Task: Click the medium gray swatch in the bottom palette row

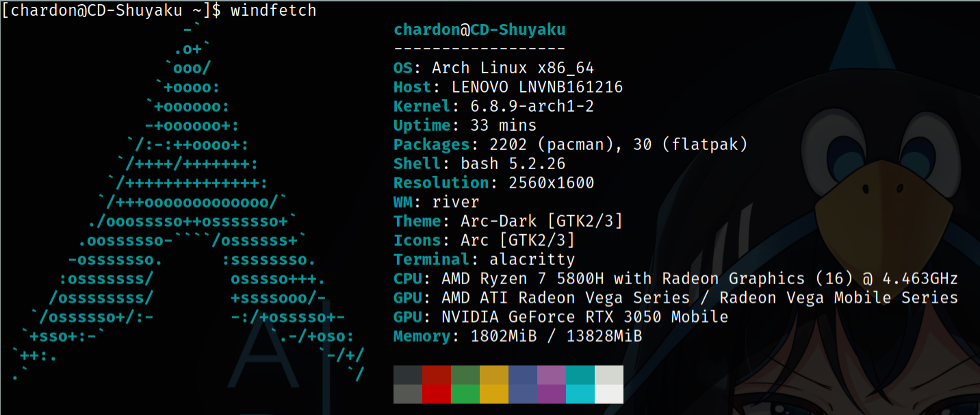Action: pos(408,394)
